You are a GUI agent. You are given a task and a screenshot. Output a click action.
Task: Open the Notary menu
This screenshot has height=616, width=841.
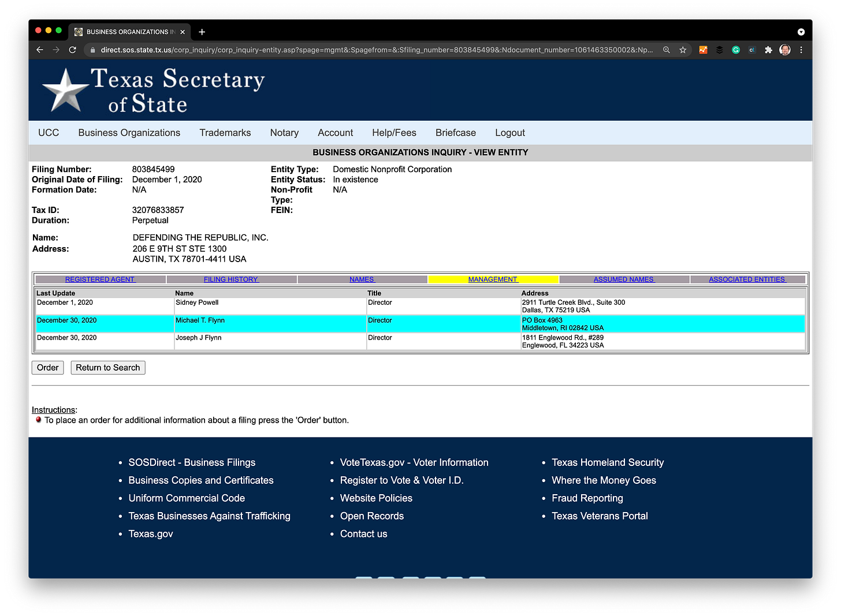284,133
